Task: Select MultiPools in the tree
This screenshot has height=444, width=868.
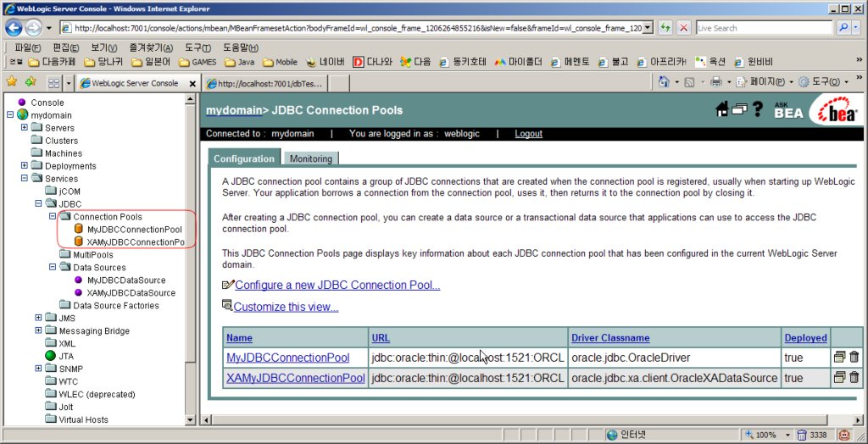Action: point(93,255)
